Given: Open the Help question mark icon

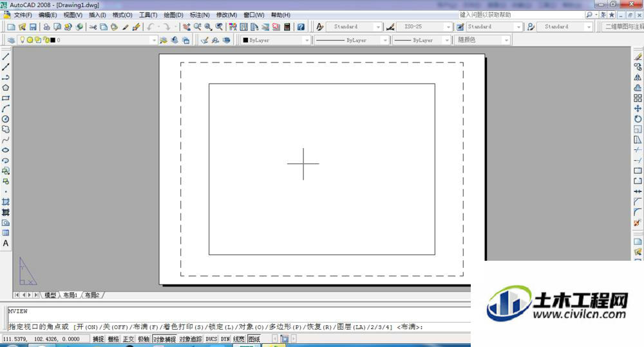Looking at the screenshot, I should (301, 26).
